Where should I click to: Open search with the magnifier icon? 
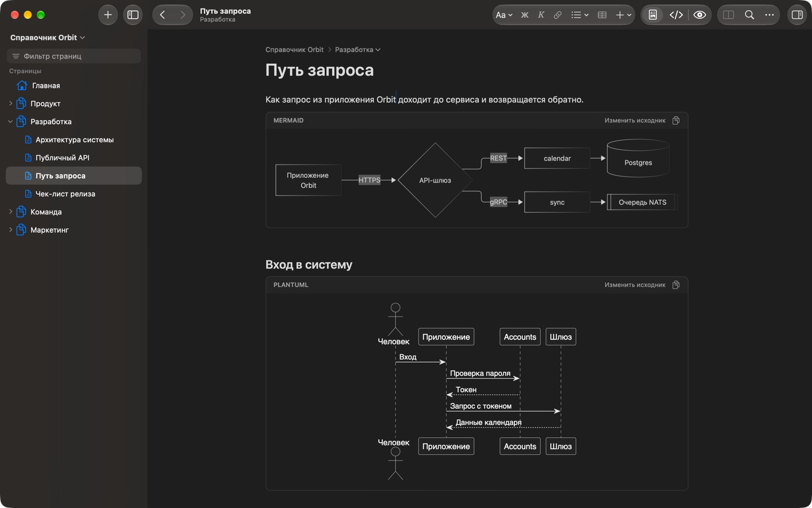click(x=749, y=15)
